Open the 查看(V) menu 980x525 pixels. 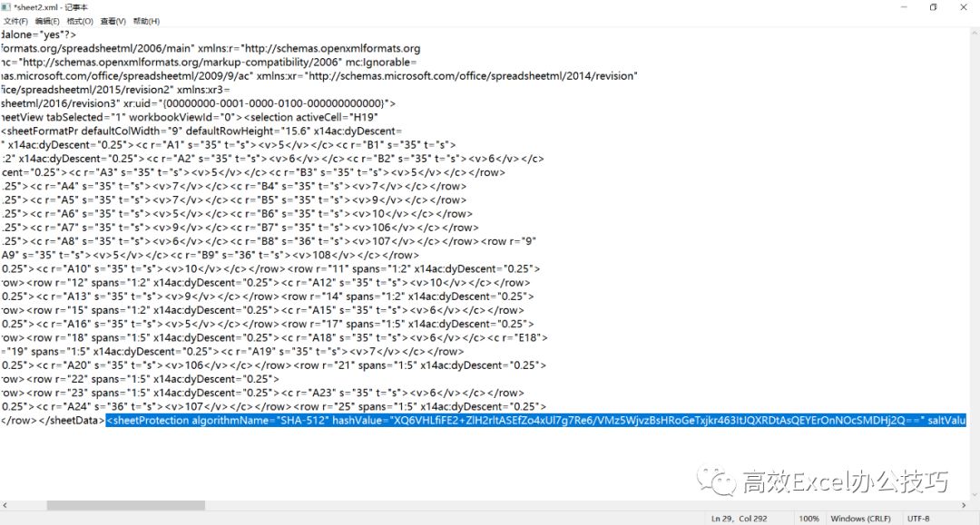pyautogui.click(x=113, y=21)
